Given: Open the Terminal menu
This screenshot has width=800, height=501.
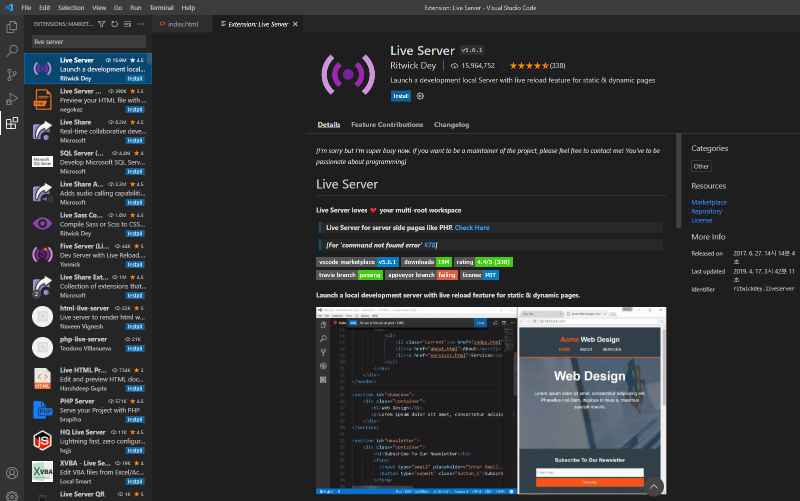Looking at the screenshot, I should 161,8.
